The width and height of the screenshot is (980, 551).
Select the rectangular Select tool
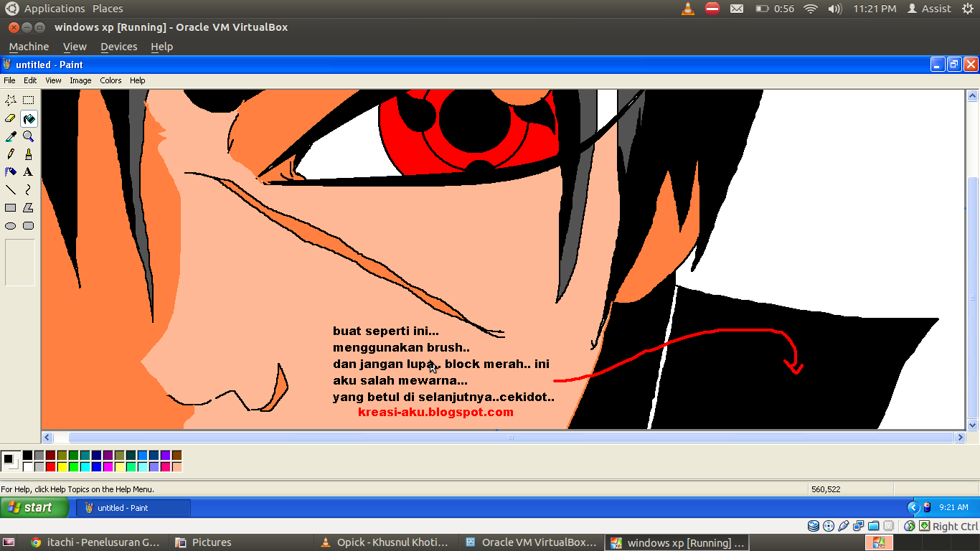(x=29, y=100)
